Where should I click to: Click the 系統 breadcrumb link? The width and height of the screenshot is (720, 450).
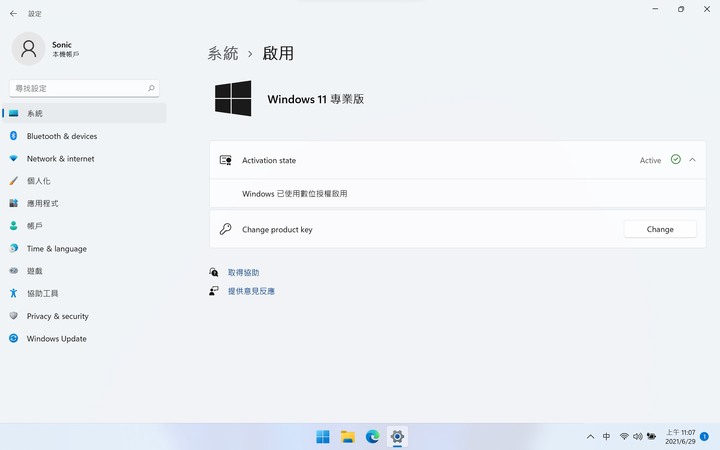[223, 53]
